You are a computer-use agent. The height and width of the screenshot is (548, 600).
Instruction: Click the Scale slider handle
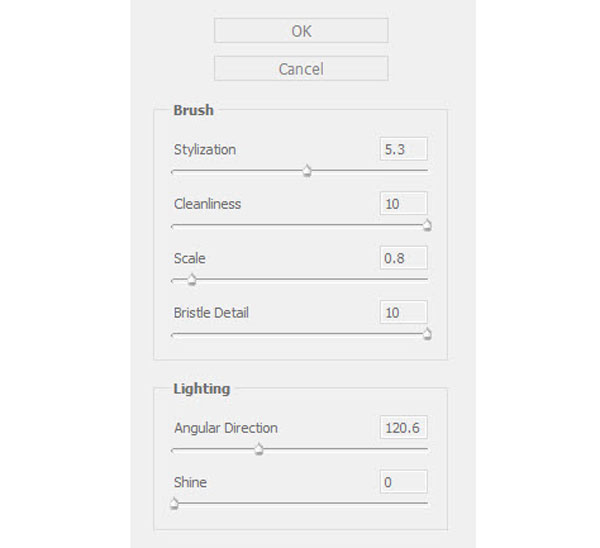pos(192,279)
